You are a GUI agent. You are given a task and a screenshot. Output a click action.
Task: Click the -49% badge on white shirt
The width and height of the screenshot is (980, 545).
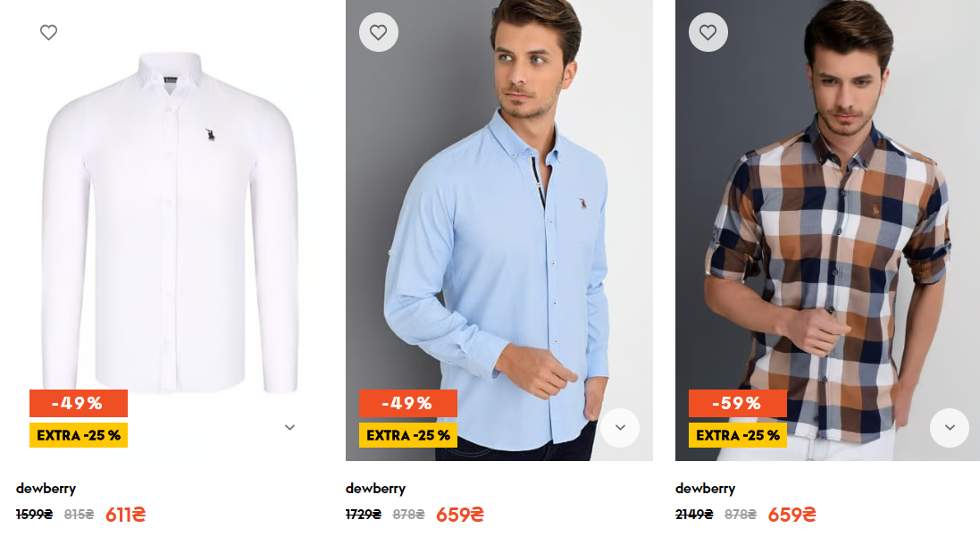pyautogui.click(x=79, y=404)
